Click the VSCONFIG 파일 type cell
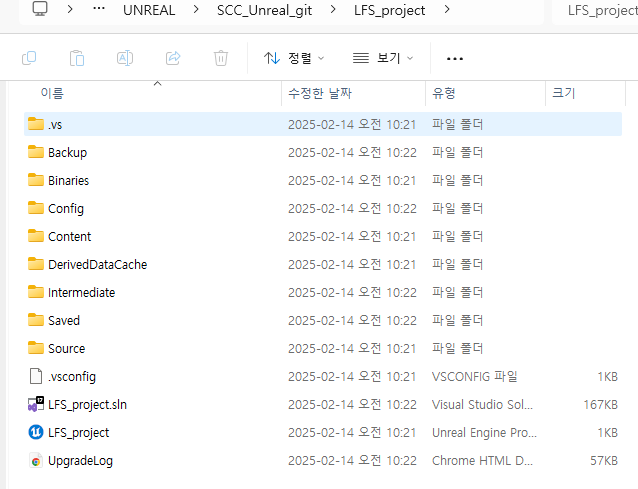 pyautogui.click(x=474, y=377)
